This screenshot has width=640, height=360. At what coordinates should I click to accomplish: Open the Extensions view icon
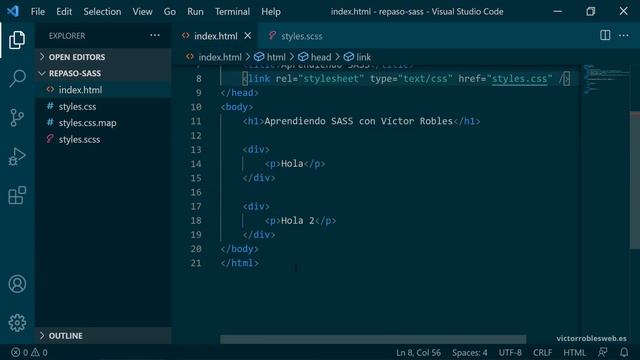pos(17,195)
